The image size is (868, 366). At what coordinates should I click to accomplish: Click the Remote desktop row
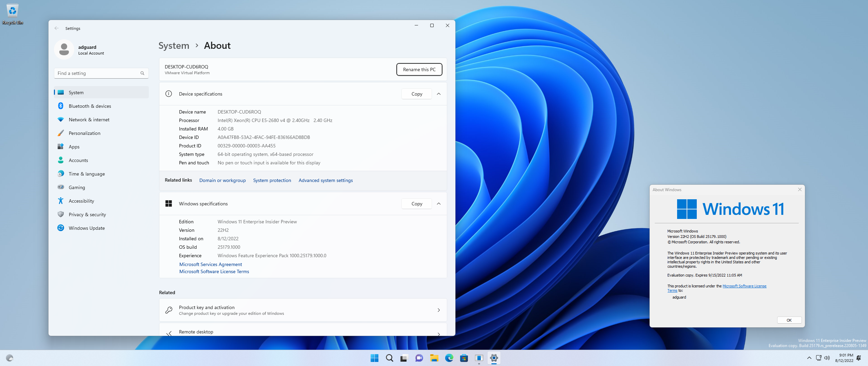(303, 330)
